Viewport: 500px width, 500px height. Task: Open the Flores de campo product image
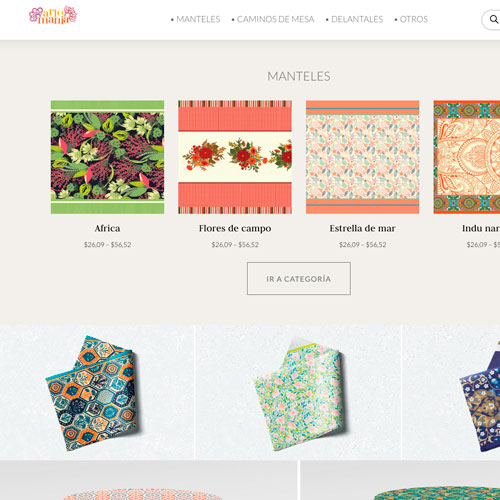[x=235, y=157]
